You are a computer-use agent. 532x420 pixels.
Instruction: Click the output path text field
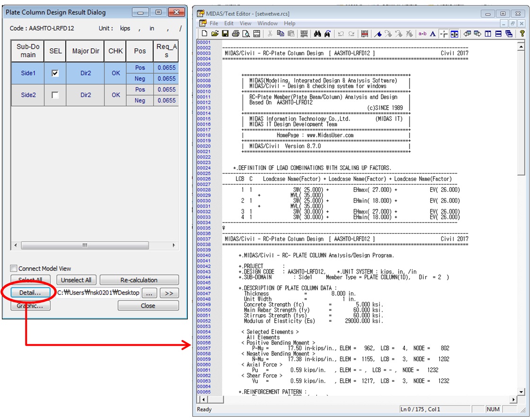(98, 293)
